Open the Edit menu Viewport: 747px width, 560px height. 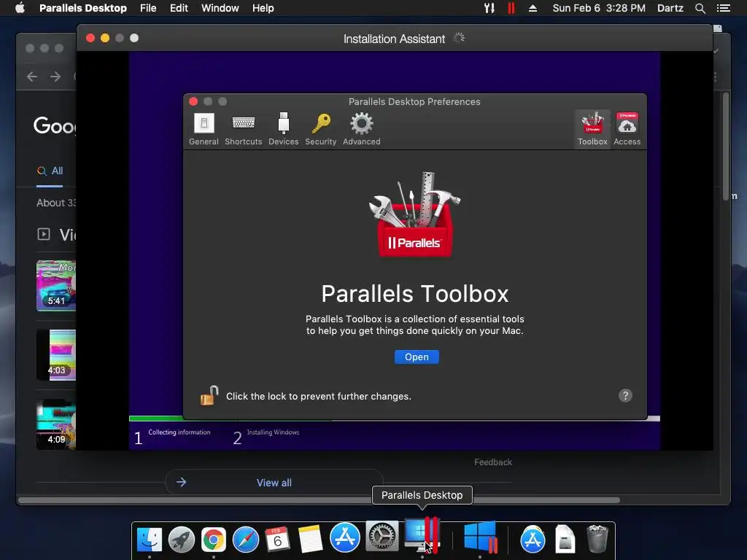pos(179,8)
